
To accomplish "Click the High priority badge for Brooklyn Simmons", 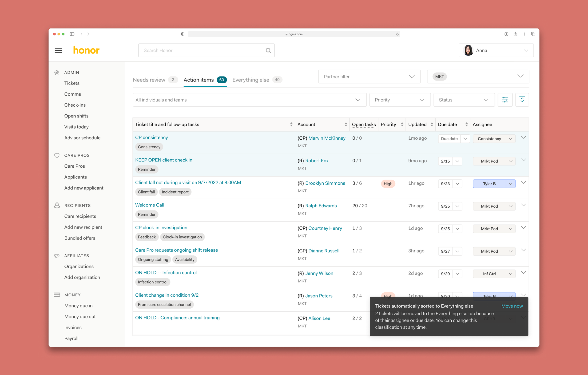I will coord(388,184).
